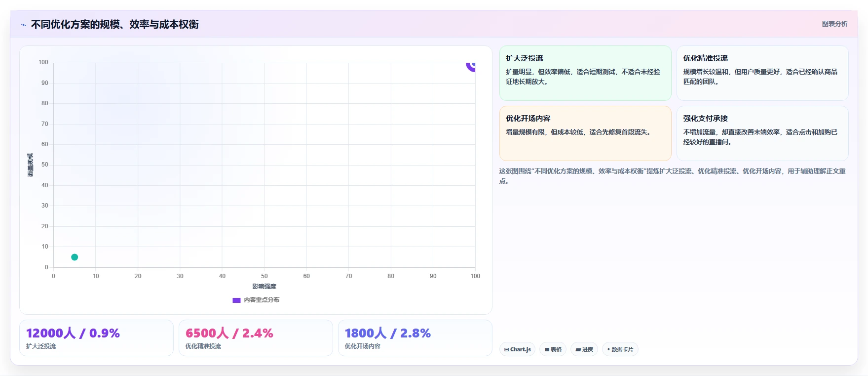The height and width of the screenshot is (376, 868).
Task: Click the 12000人 / 0.9% stat value
Action: click(73, 333)
